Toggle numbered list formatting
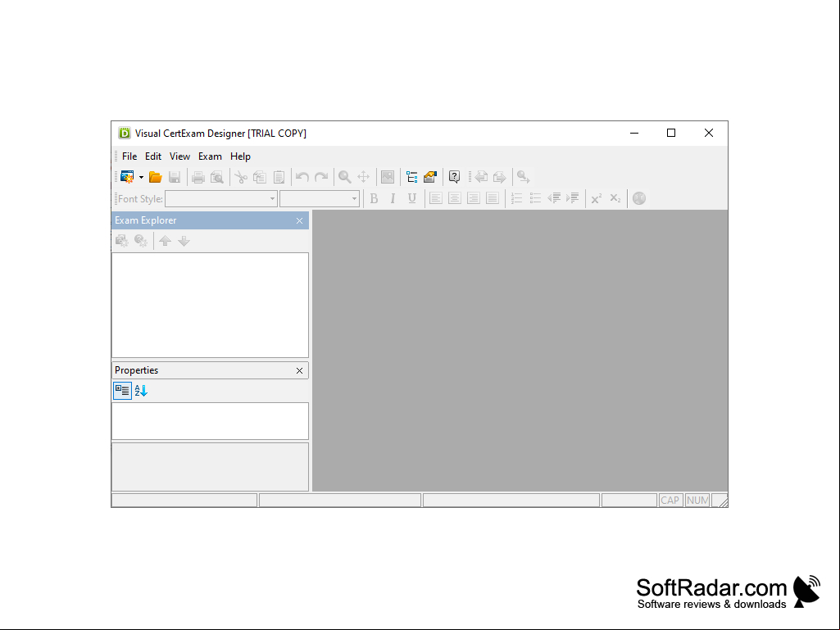Screen dimensions: 840x630 pos(516,199)
